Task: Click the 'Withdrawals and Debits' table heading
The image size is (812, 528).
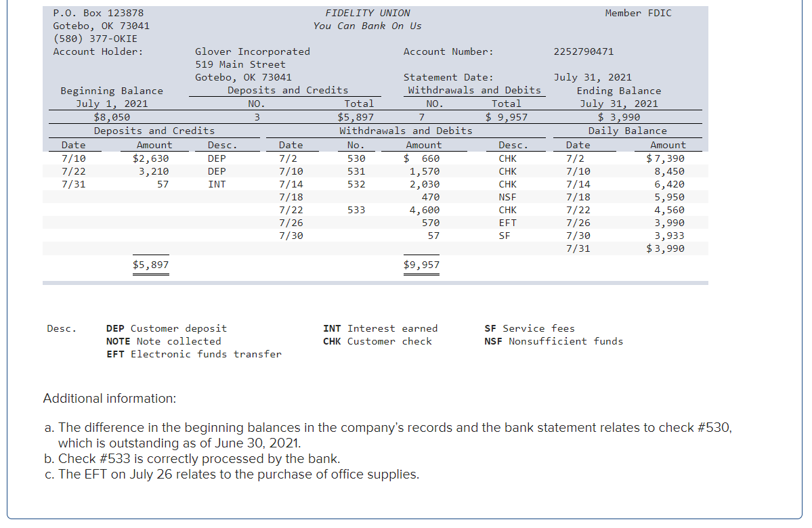Action: tap(406, 131)
